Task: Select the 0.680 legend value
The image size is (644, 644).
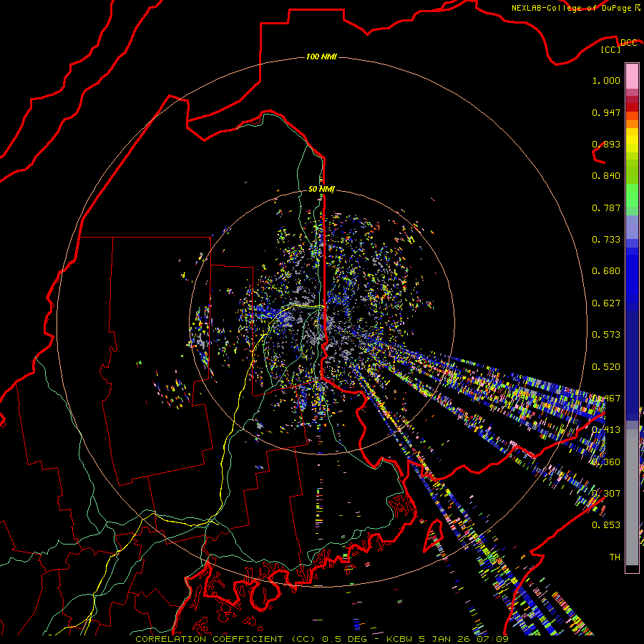Action: [606, 271]
